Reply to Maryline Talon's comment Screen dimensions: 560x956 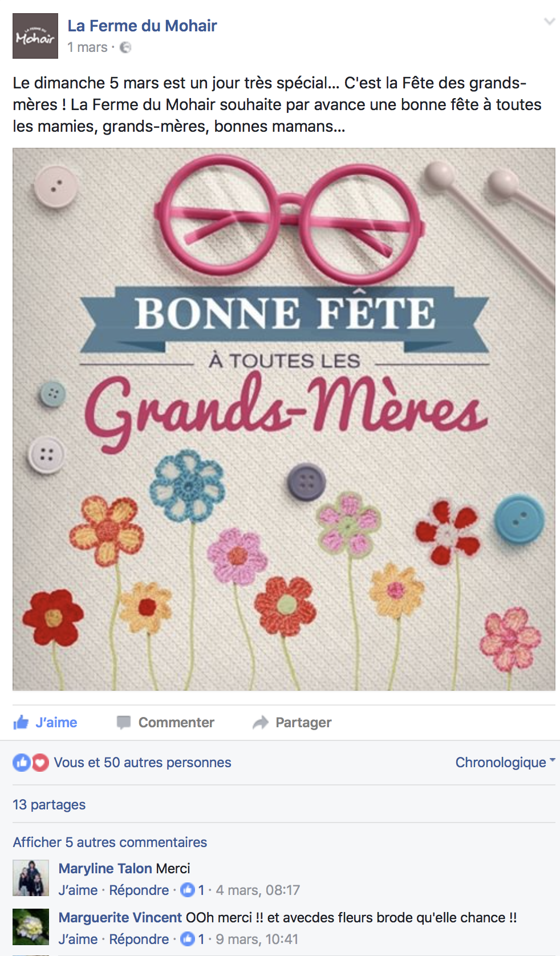tap(139, 890)
